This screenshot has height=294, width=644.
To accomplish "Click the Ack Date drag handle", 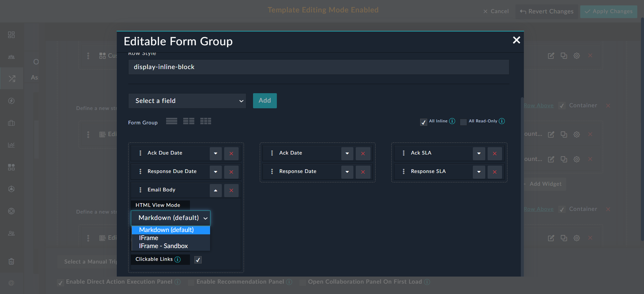I will (272, 153).
